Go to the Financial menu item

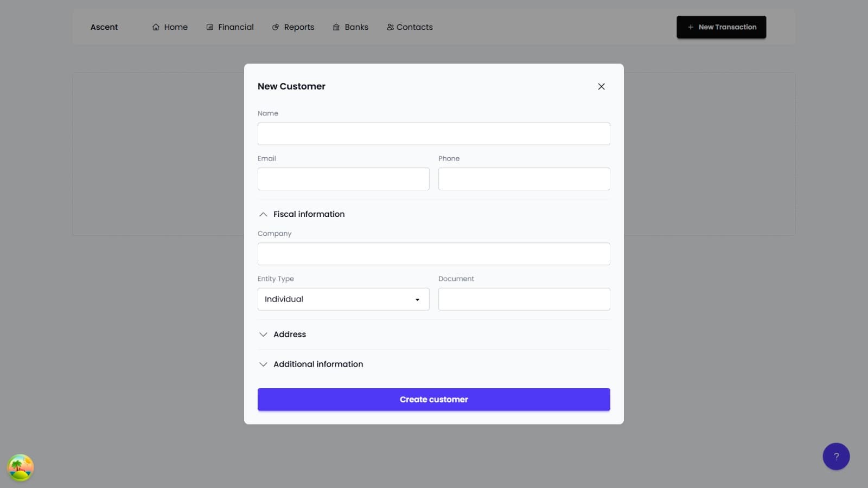pos(235,27)
